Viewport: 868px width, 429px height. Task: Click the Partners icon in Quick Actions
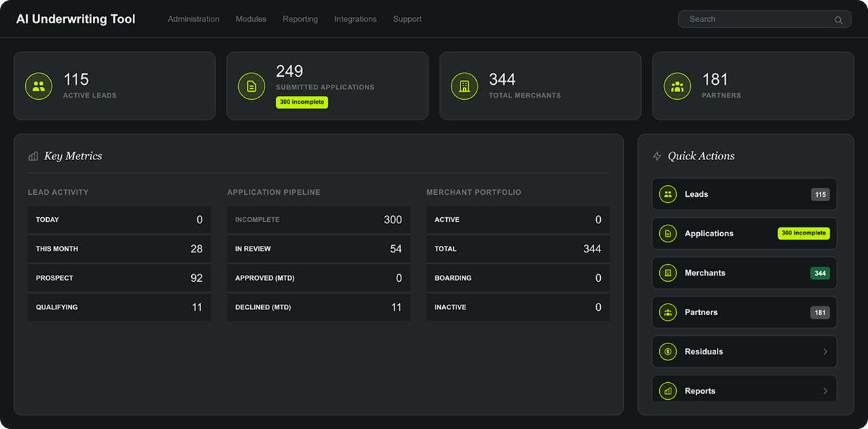tap(668, 312)
